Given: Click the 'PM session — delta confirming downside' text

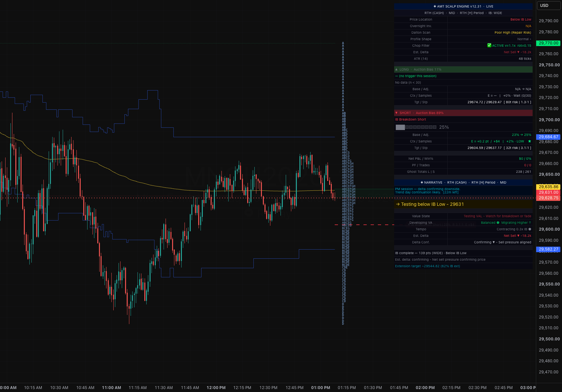Looking at the screenshot, I should (x=427, y=189).
